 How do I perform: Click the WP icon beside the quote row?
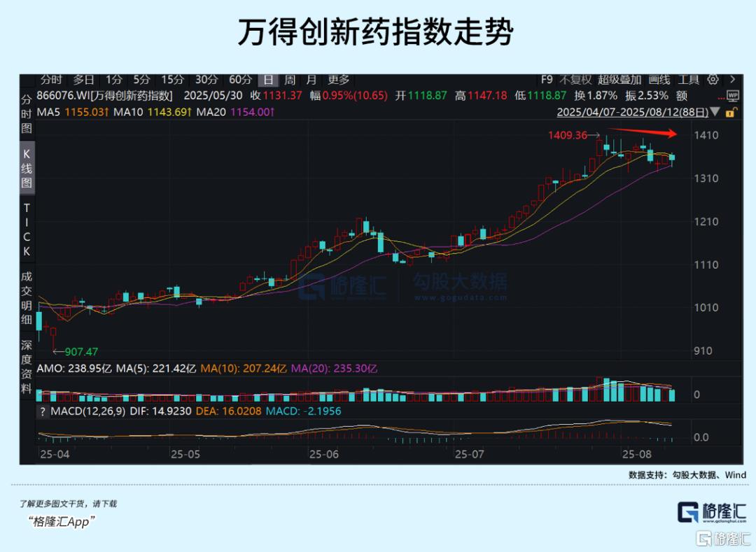[732, 96]
